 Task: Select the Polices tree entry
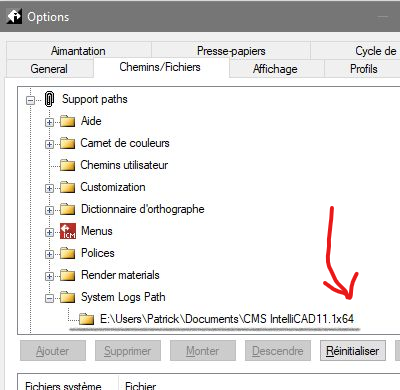[98, 253]
